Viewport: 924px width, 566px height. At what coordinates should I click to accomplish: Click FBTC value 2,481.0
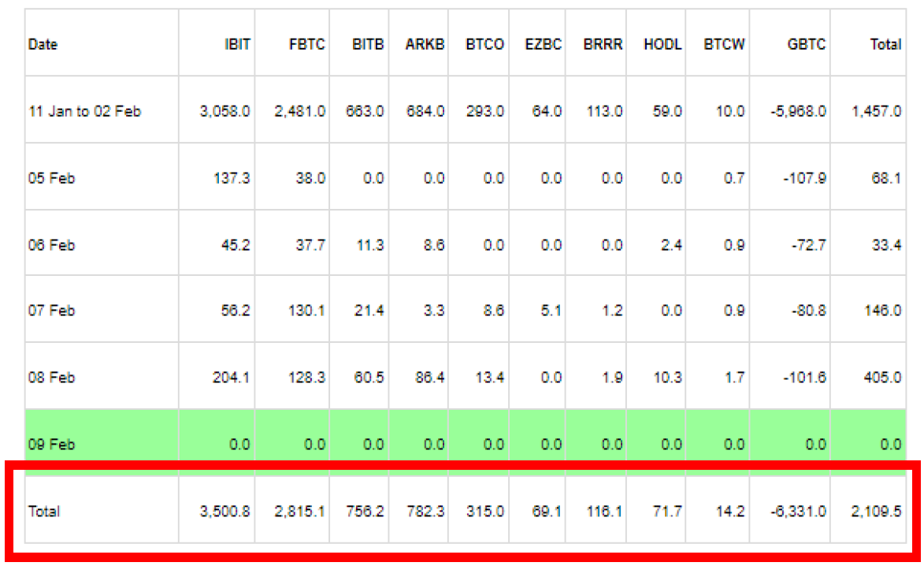(x=299, y=111)
